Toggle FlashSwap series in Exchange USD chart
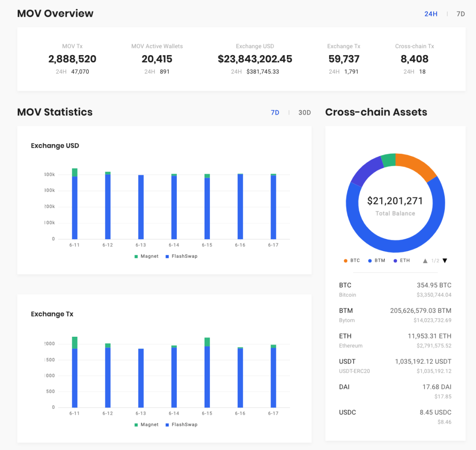This screenshot has height=450, width=476. click(x=181, y=256)
